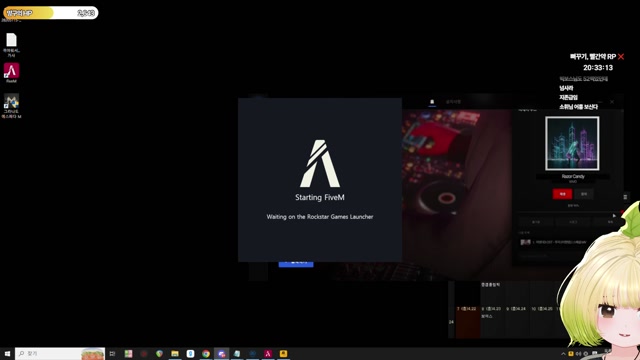Switch to the active purple chat app in taskbar
640x360 pixels.
(221, 354)
